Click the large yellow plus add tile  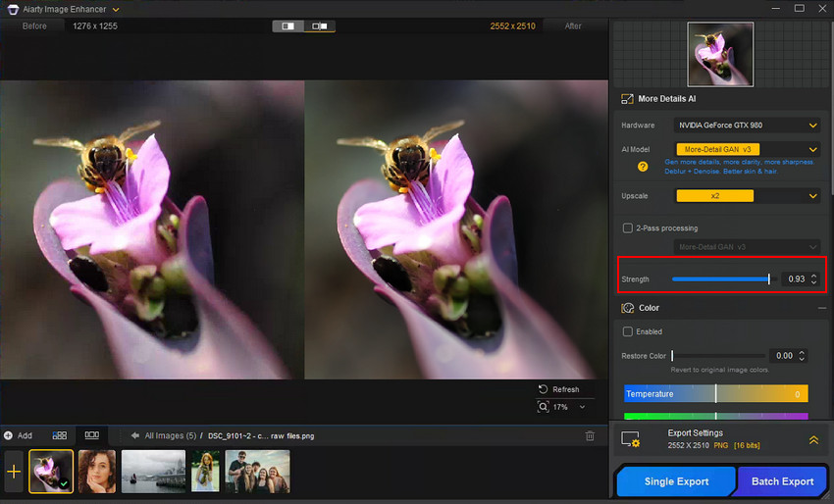(x=14, y=472)
